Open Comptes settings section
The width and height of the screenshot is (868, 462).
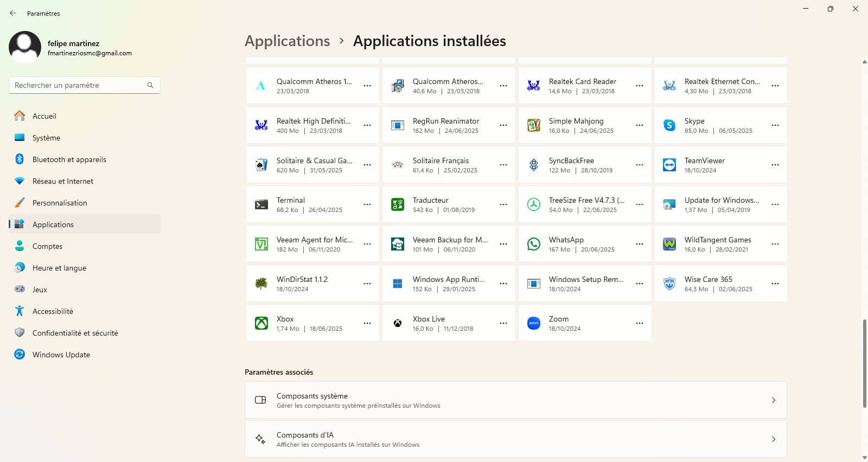click(x=85, y=246)
